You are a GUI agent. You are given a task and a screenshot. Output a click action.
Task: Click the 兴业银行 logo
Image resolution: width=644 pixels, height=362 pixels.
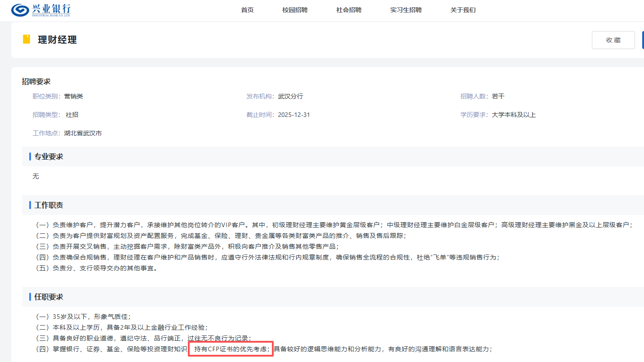[41, 10]
